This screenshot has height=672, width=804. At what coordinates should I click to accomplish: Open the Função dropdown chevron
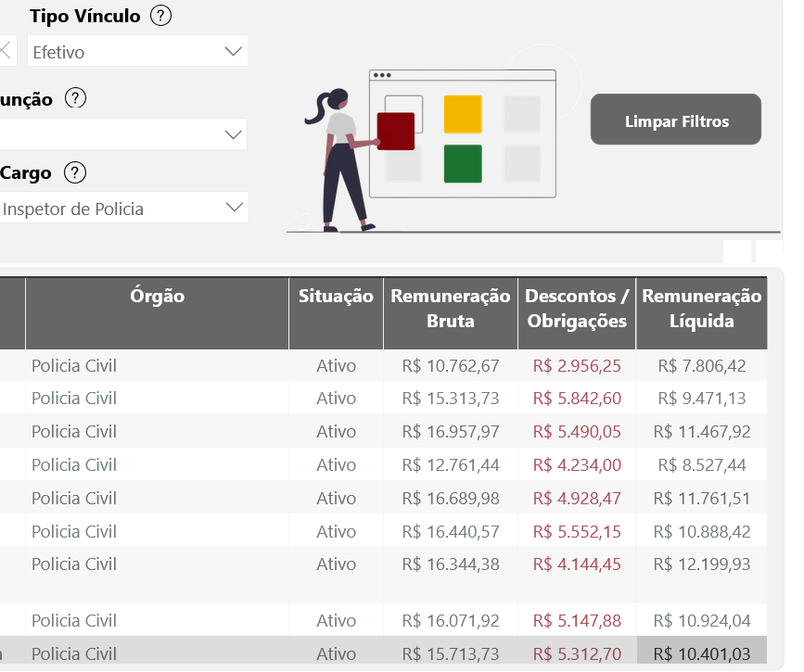(x=233, y=135)
